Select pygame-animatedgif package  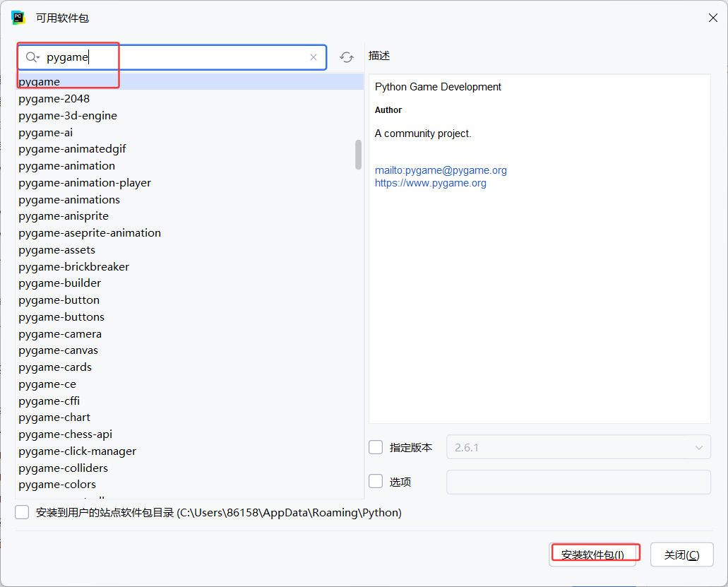tap(189, 149)
